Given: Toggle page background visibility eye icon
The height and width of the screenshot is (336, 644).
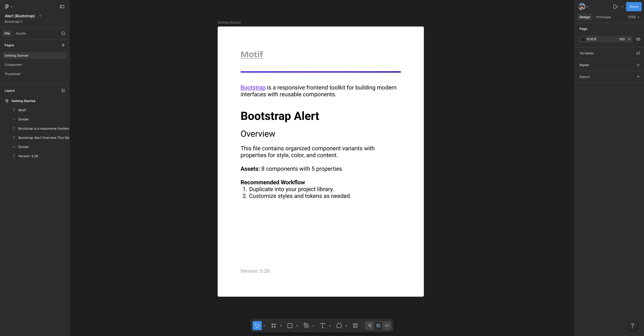Looking at the screenshot, I should point(638,39).
